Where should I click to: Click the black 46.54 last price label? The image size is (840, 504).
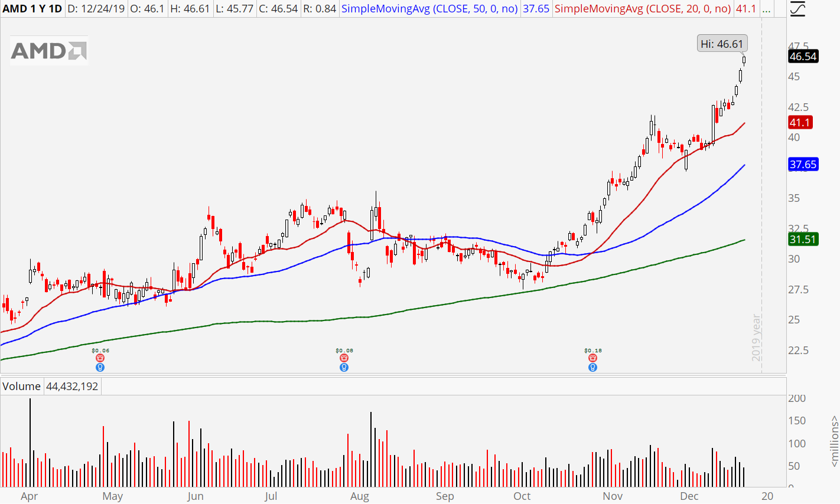803,57
